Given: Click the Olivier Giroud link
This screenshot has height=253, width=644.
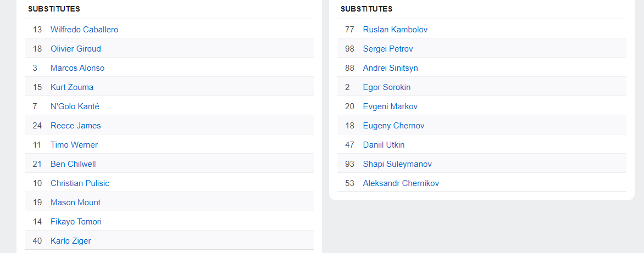Looking at the screenshot, I should [x=75, y=49].
